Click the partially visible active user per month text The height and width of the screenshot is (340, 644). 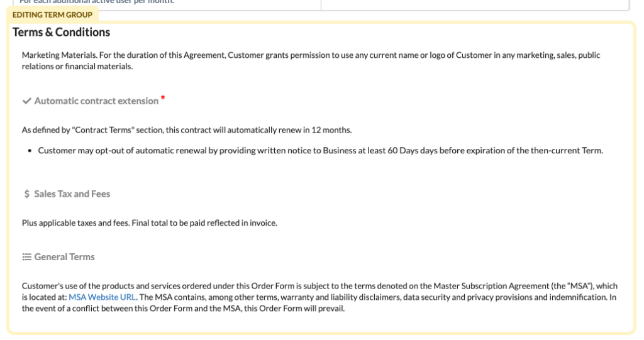point(96,2)
